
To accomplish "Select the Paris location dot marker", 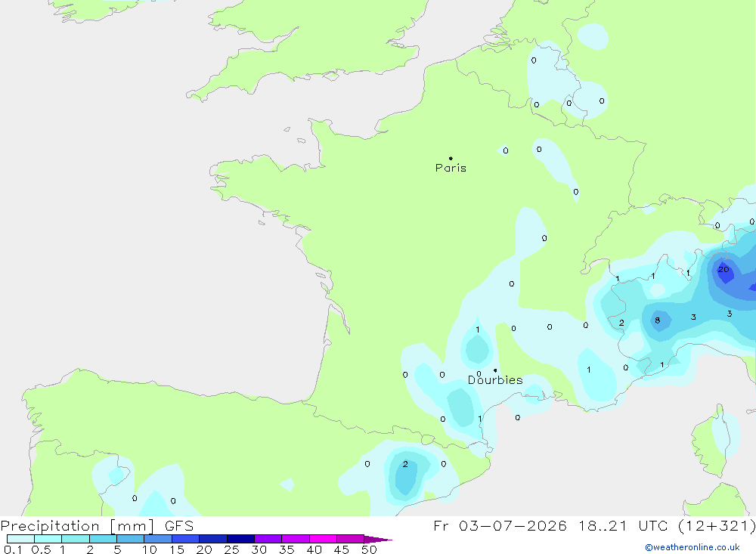I will point(451,158).
